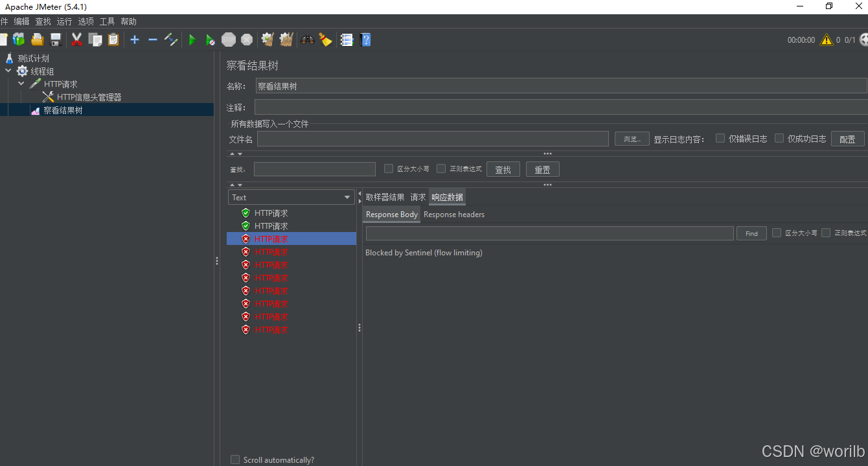Image resolution: width=868 pixels, height=466 pixels.
Task: Open the 工具 menu
Action: tap(107, 21)
